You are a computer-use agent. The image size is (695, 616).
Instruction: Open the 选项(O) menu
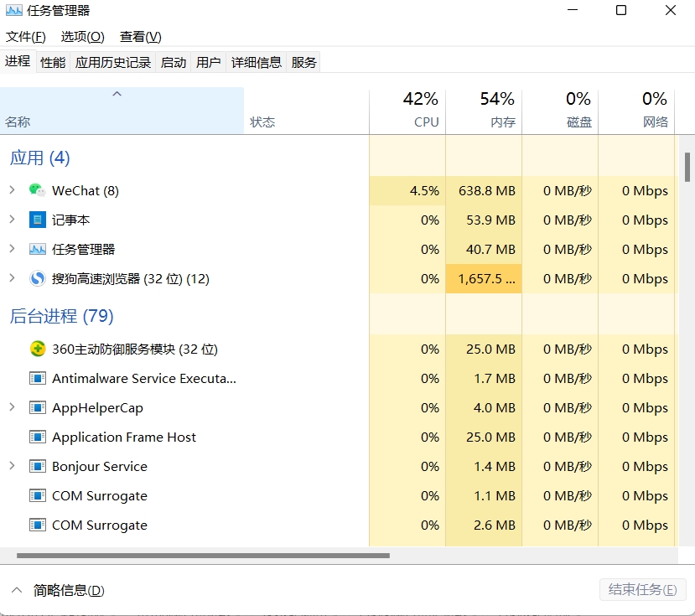click(x=82, y=36)
